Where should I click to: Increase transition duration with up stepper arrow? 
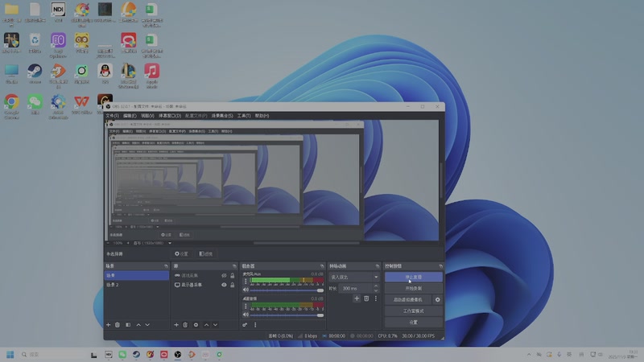click(376, 286)
